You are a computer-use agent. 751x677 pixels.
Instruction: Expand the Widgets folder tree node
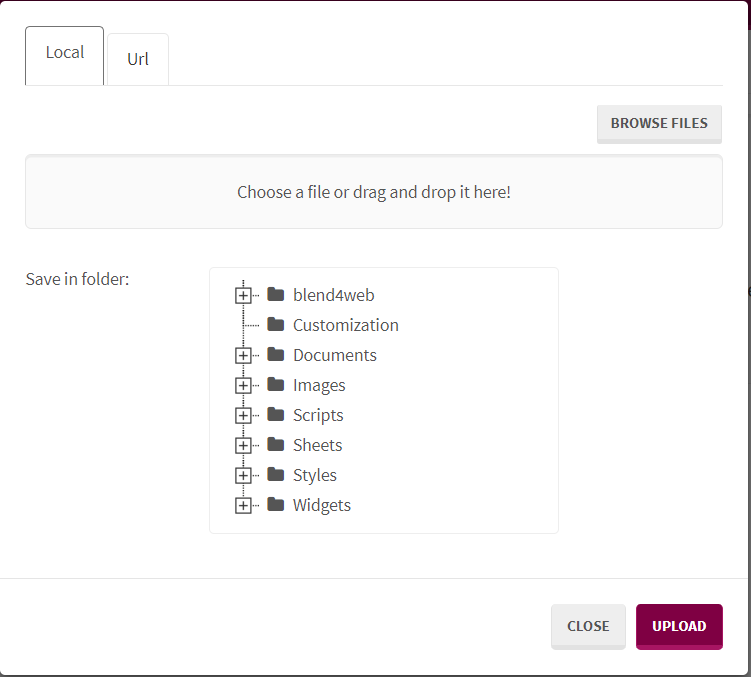(242, 506)
